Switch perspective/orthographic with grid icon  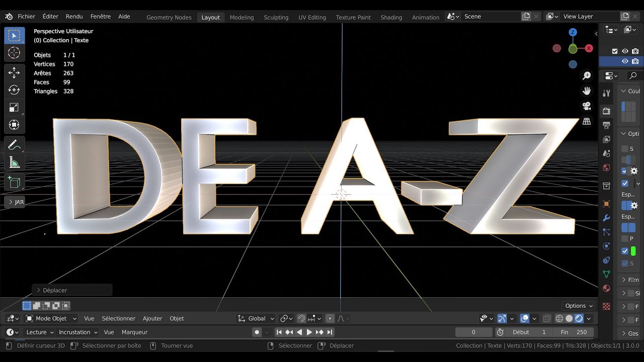[587, 122]
